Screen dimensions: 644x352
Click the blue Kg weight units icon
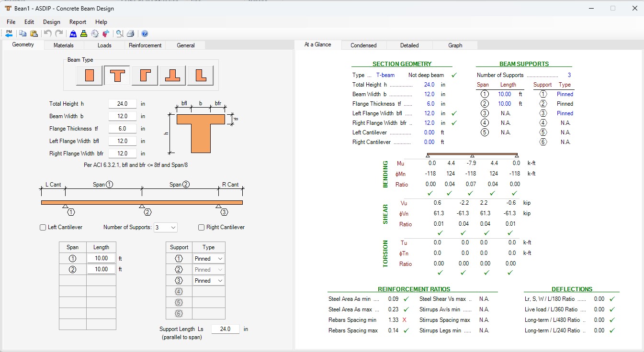pyautogui.click(x=73, y=33)
